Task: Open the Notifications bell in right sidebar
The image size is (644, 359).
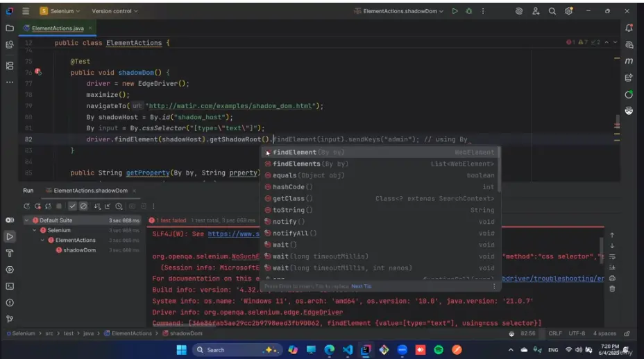Action: click(x=629, y=28)
